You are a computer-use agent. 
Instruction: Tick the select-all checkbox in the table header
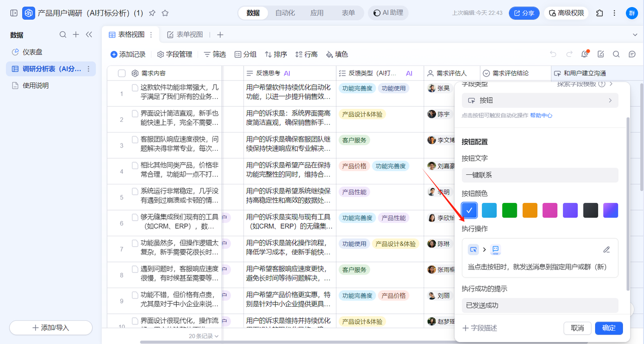122,74
